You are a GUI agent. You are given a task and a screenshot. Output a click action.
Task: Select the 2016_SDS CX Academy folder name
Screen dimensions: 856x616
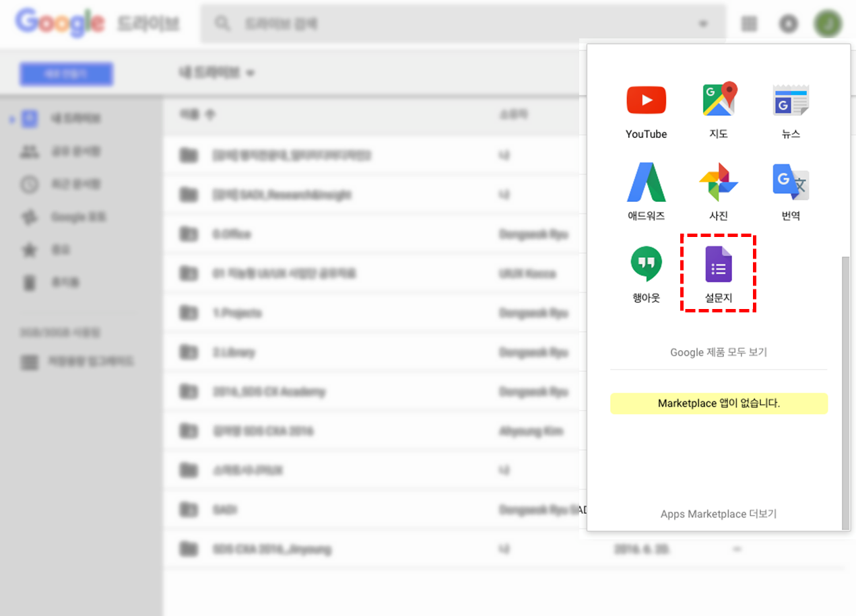[269, 392]
